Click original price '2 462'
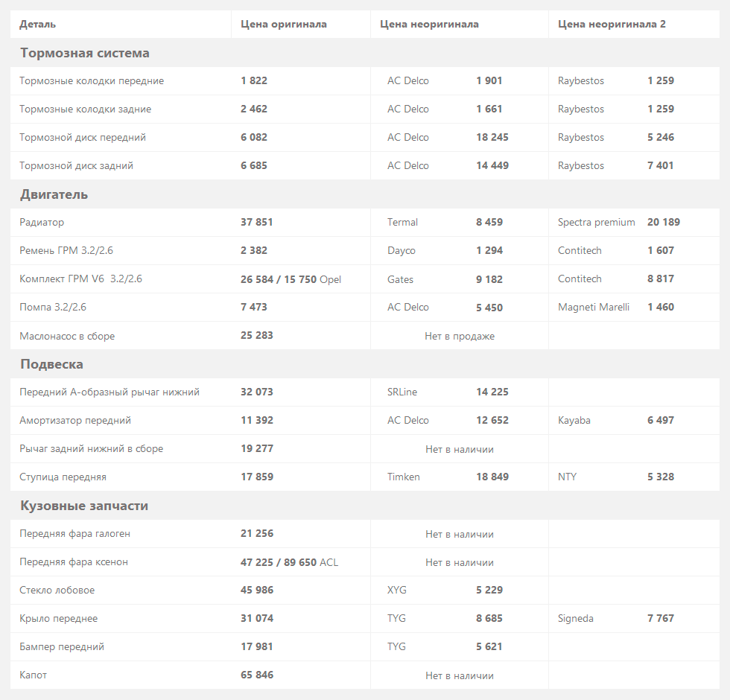This screenshot has width=730, height=700. pos(254,109)
